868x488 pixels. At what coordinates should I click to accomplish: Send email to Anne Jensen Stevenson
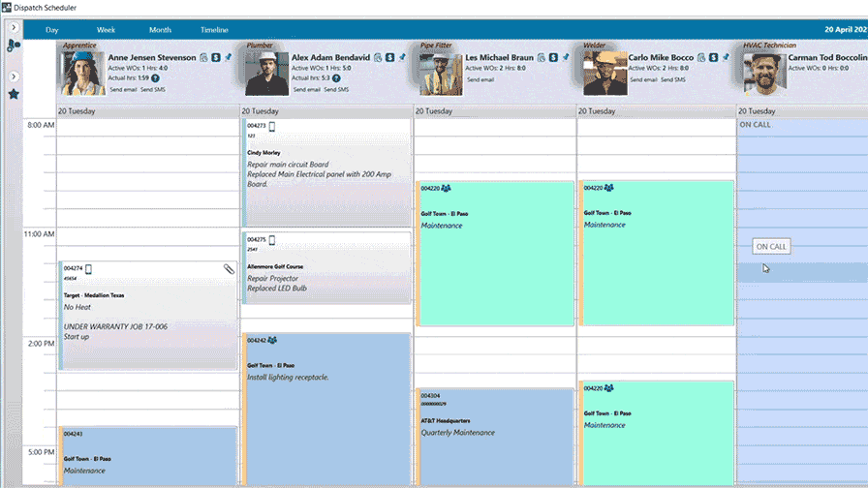point(123,90)
